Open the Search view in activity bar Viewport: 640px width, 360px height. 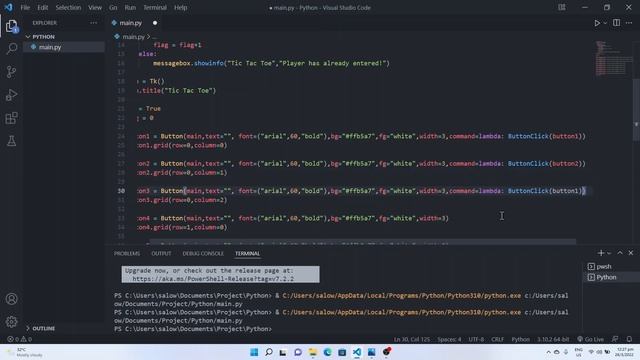(x=11, y=49)
